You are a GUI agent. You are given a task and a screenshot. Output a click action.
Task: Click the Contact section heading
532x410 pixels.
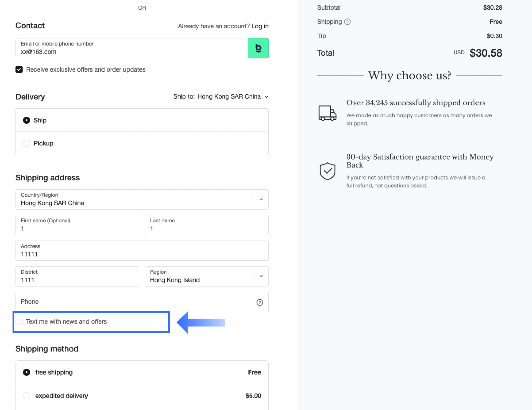click(x=30, y=25)
